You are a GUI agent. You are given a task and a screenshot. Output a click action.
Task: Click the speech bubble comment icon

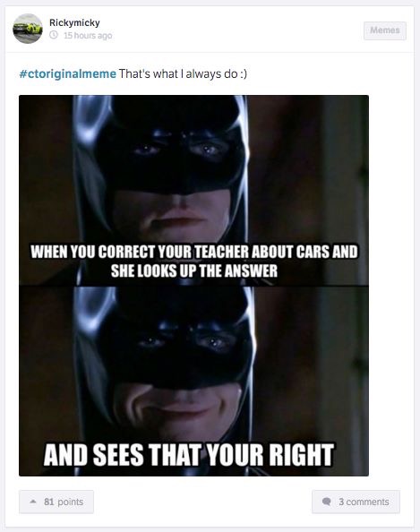click(326, 502)
